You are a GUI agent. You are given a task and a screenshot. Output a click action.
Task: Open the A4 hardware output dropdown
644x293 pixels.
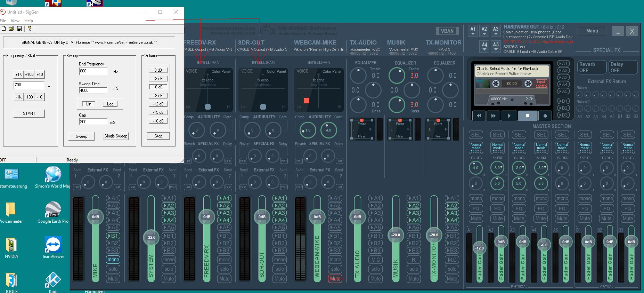[x=484, y=46]
